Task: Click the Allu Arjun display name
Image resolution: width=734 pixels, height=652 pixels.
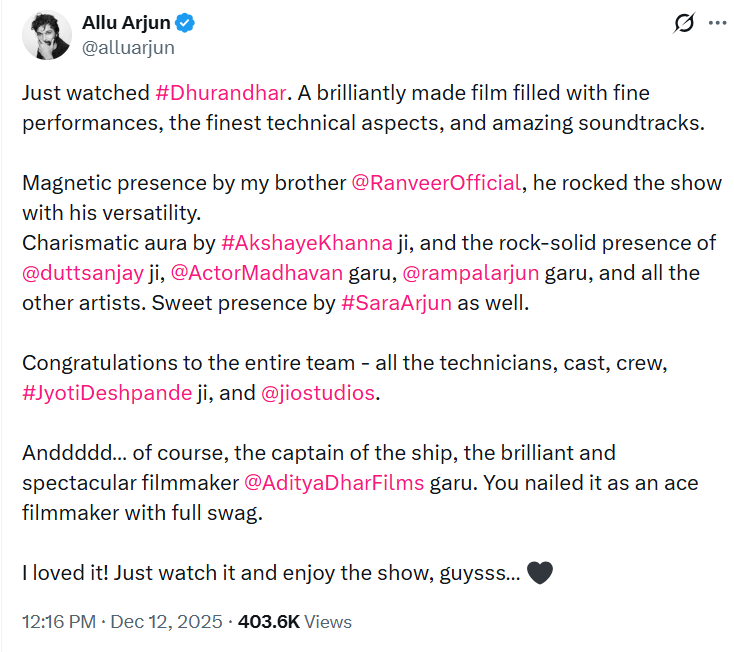Action: point(127,23)
